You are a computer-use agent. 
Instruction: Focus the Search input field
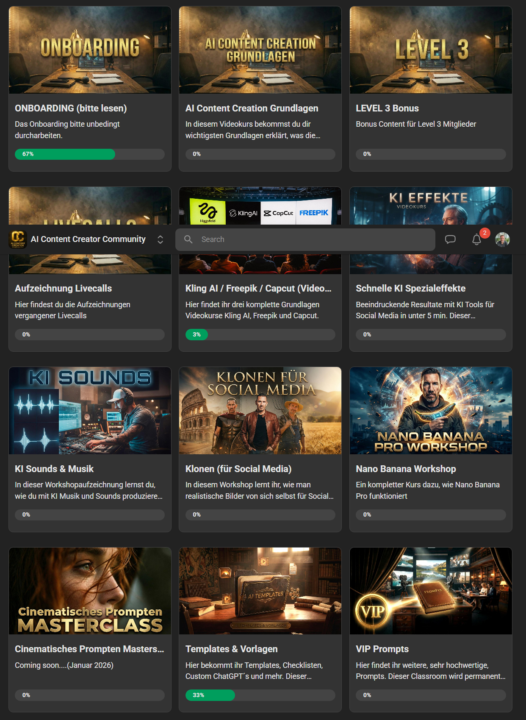pyautogui.click(x=305, y=239)
